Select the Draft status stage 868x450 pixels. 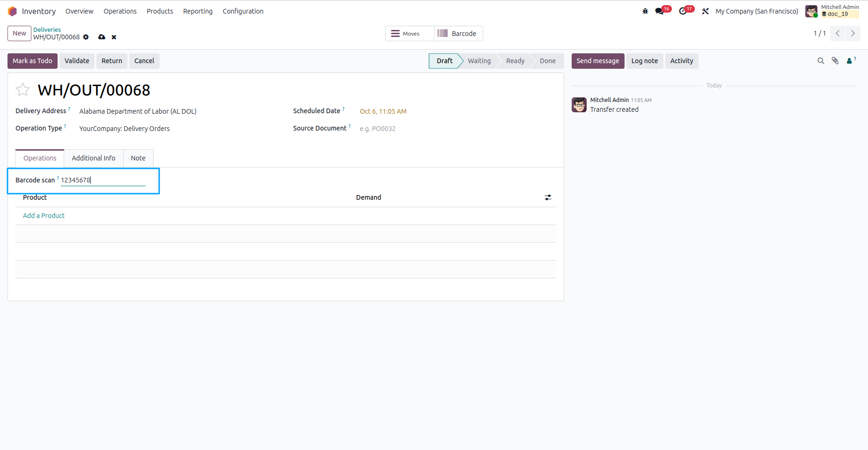(444, 61)
